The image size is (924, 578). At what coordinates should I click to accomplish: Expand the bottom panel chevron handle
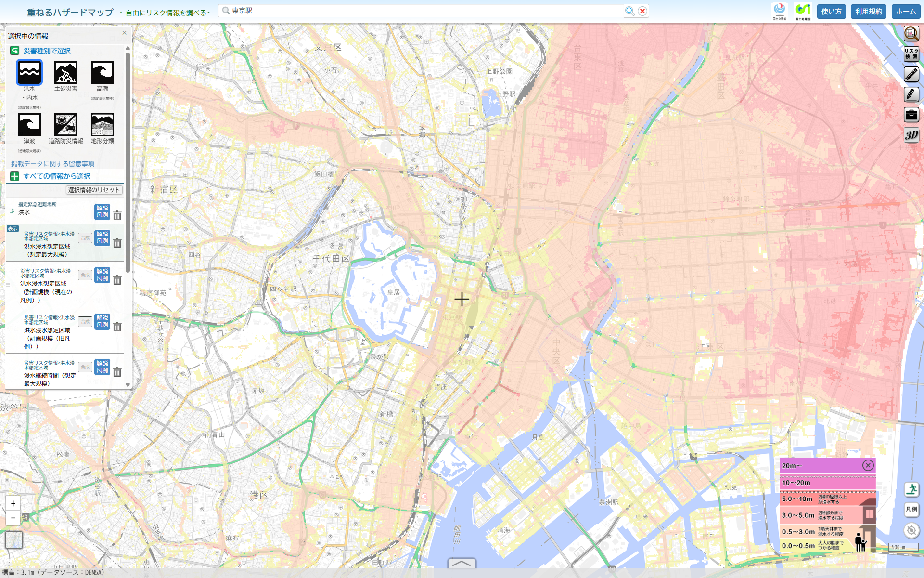462,563
